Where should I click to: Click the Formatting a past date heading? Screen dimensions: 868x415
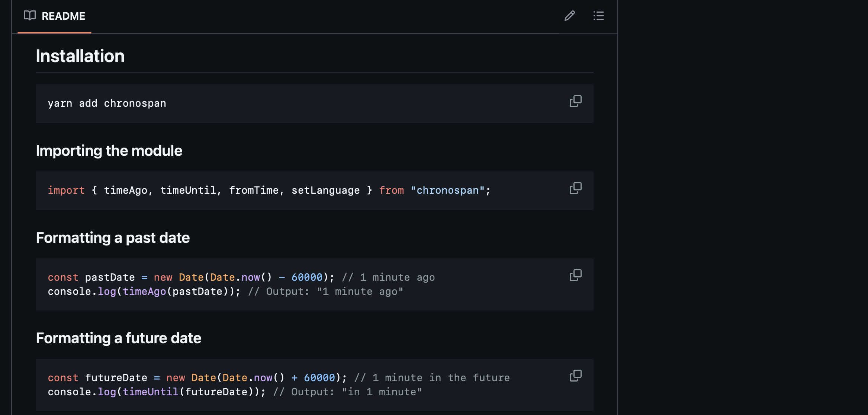point(113,238)
